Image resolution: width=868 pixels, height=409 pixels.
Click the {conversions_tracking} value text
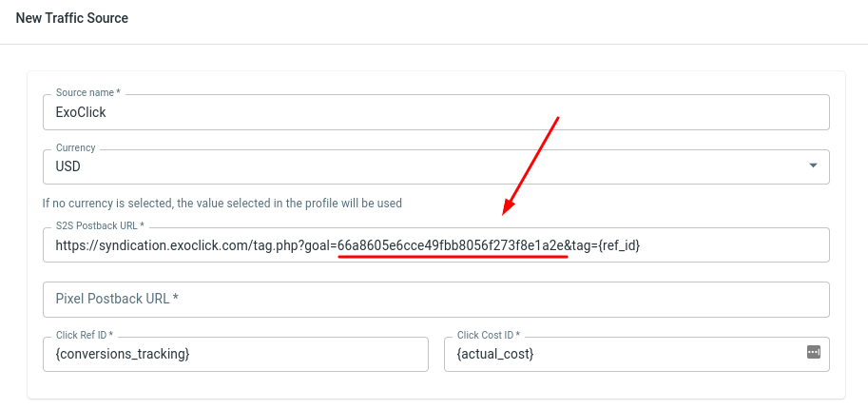[123, 354]
